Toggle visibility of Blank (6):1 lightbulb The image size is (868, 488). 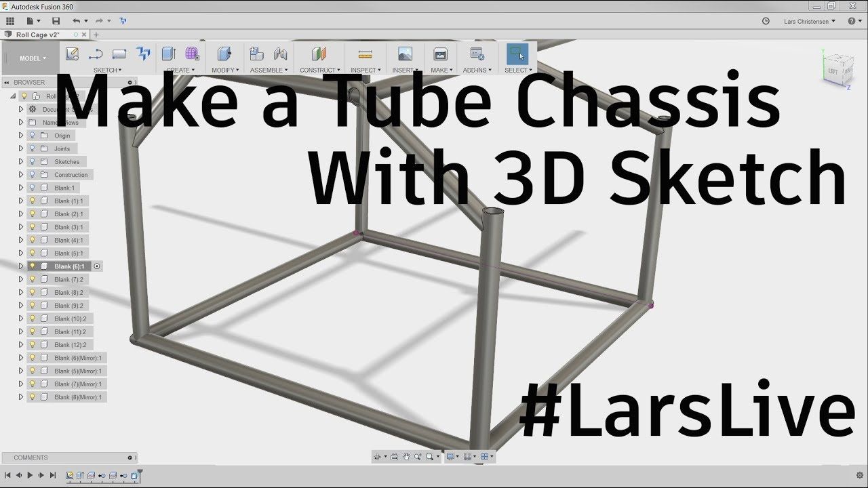pyautogui.click(x=31, y=266)
